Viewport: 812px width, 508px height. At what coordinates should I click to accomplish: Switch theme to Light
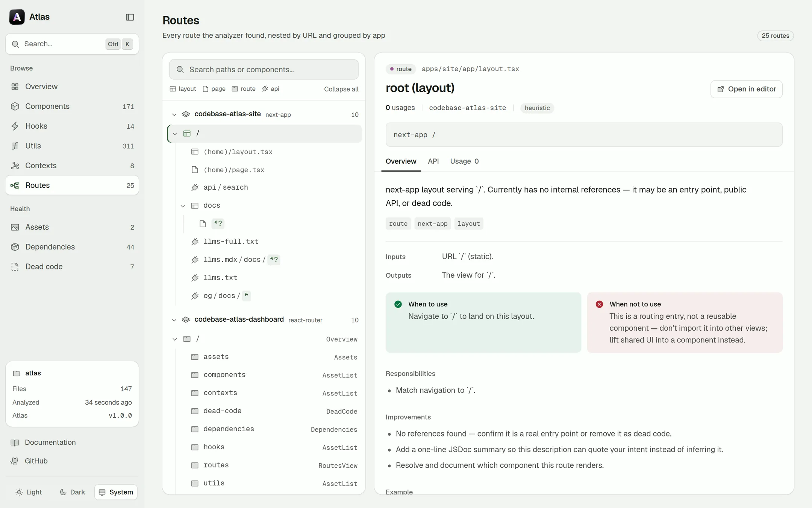click(29, 492)
